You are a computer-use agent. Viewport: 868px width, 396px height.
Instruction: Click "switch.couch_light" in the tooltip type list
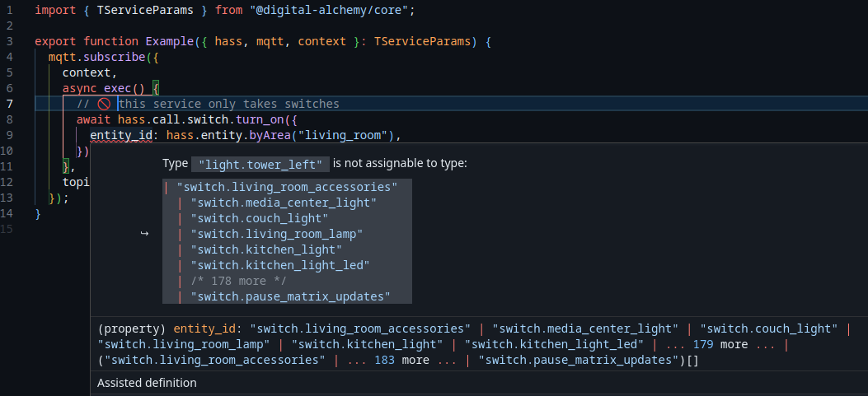[259, 218]
